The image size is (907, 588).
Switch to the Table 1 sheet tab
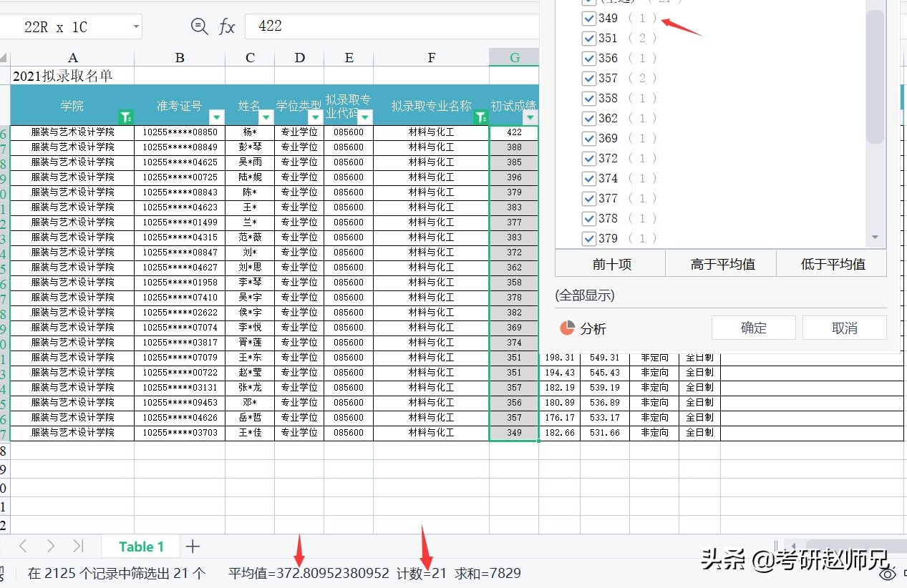click(x=140, y=546)
